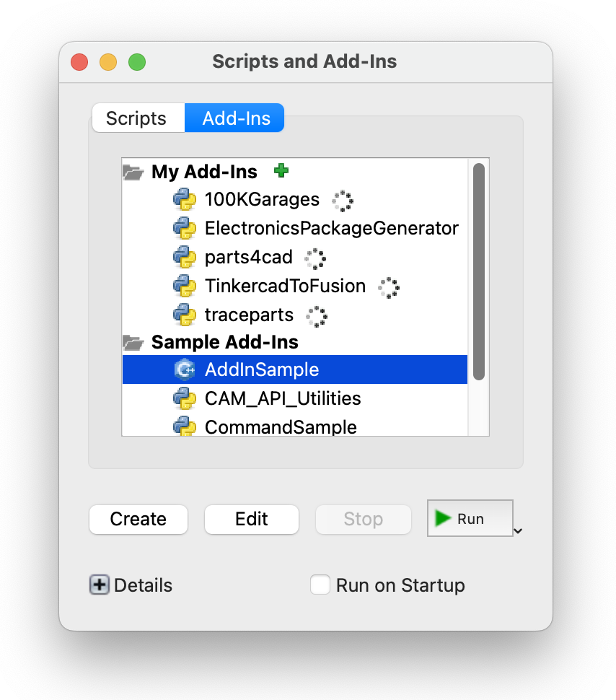616x700 pixels.
Task: Click the loading spinner next to TinkercadToFusion
Action: click(x=388, y=287)
